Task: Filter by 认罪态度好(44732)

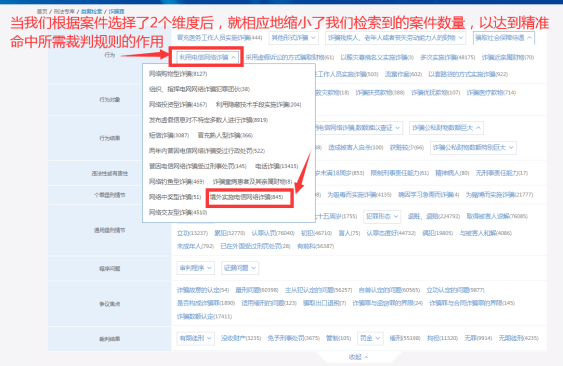Action: point(391,233)
